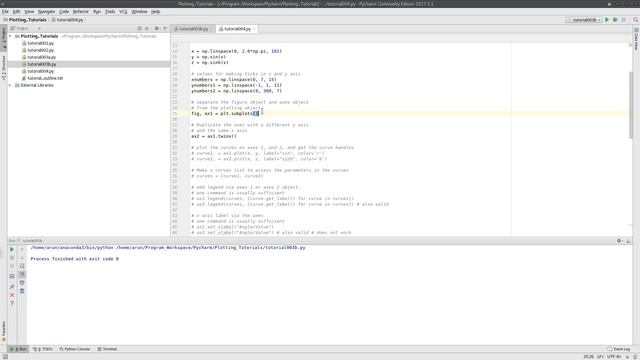Select tutorial001.py in project tree
Image resolution: width=640 pixels, height=360 pixels.
[x=40, y=43]
